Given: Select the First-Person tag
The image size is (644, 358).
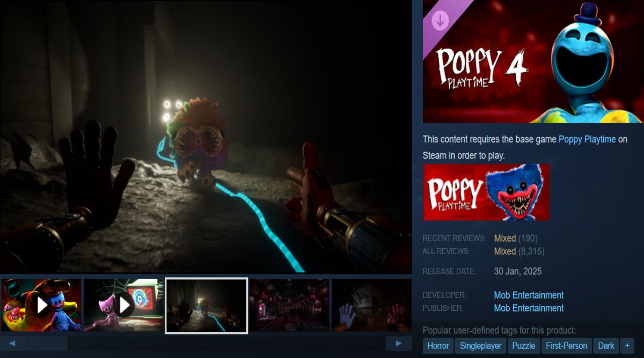Looking at the screenshot, I should point(567,346).
